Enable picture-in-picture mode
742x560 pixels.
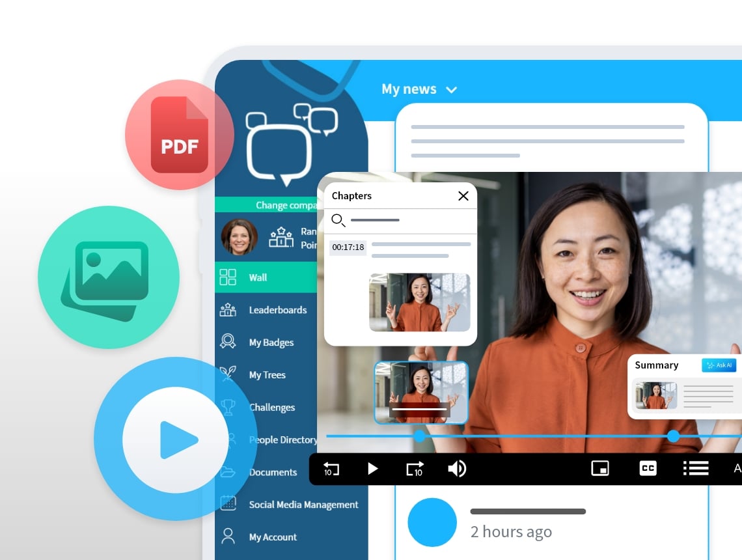point(600,468)
